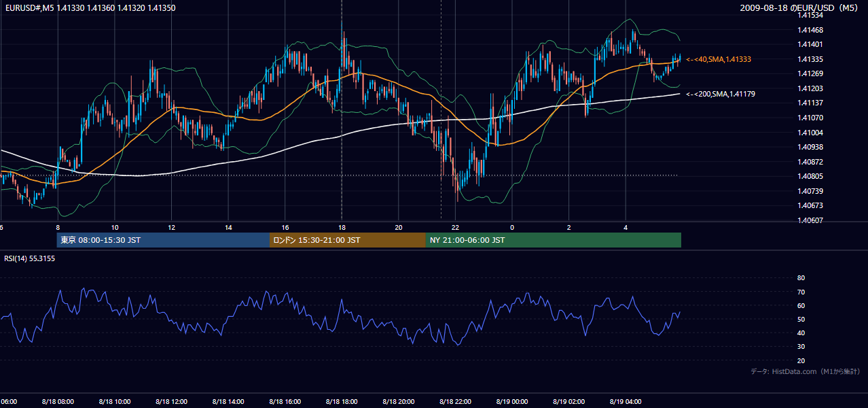Click the 8/18 12:00 time label
The height and width of the screenshot is (408, 868).
(171, 401)
